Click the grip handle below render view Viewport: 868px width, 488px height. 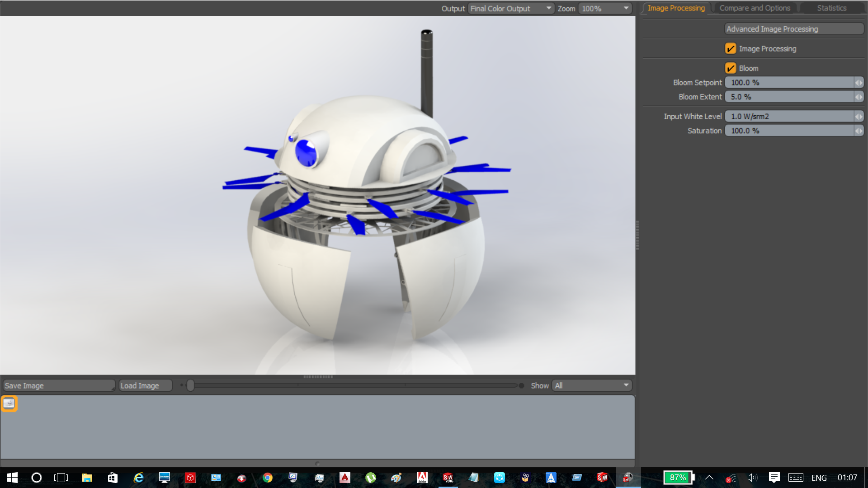coord(318,376)
